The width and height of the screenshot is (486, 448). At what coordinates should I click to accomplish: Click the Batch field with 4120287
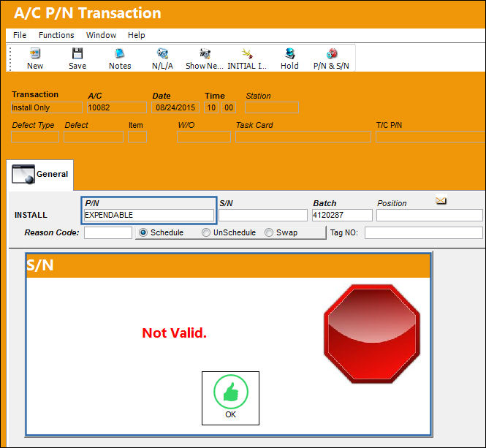(342, 215)
